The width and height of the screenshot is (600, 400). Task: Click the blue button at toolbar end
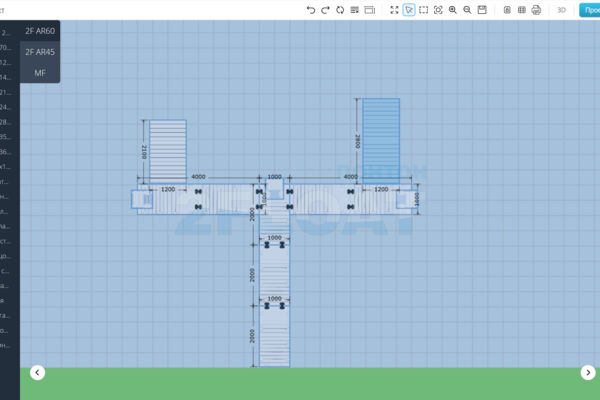[590, 10]
